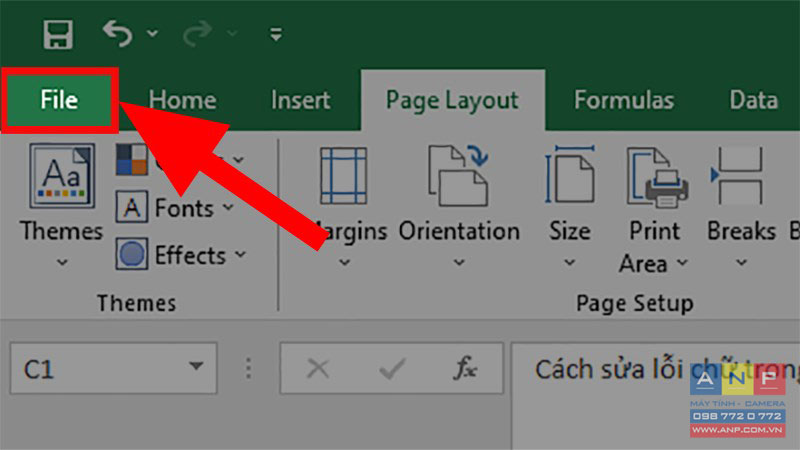
Task: Click the Save icon in quick access toolbar
Action: tap(58, 34)
